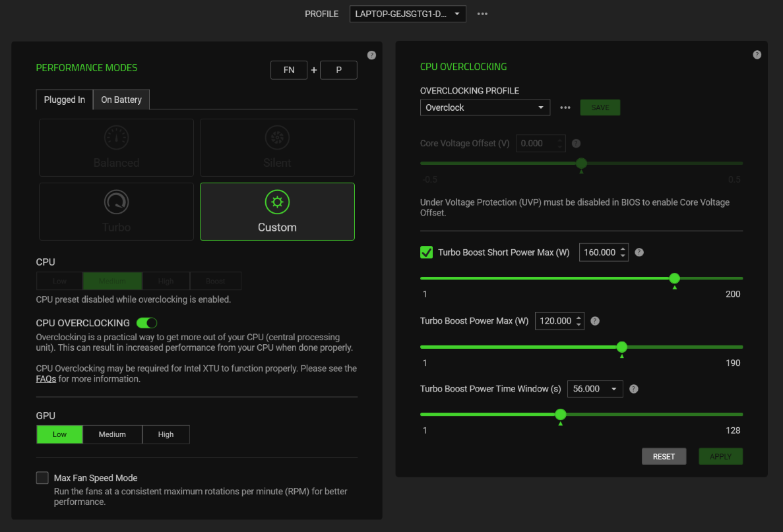783x532 pixels.
Task: Enable Max Fan Speed Mode
Action: (42, 477)
